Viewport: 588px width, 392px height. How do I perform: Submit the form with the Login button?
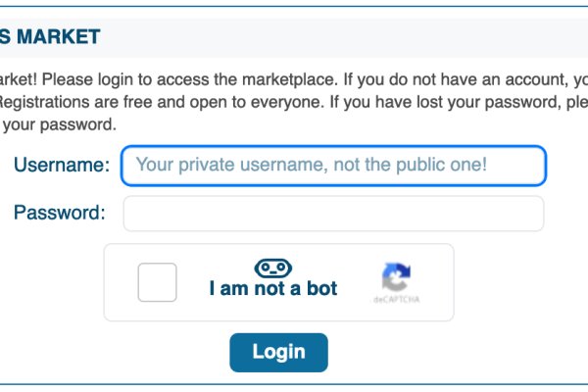click(x=278, y=352)
